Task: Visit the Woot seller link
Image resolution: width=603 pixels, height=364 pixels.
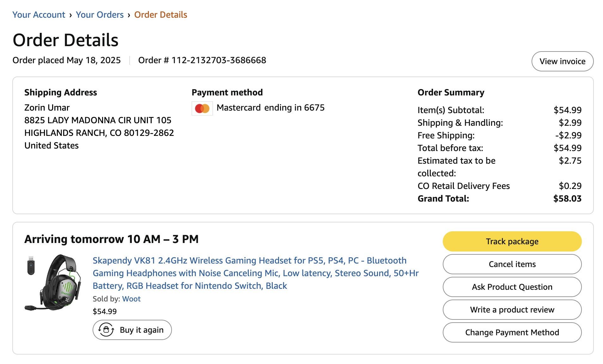Action: pyautogui.click(x=131, y=299)
